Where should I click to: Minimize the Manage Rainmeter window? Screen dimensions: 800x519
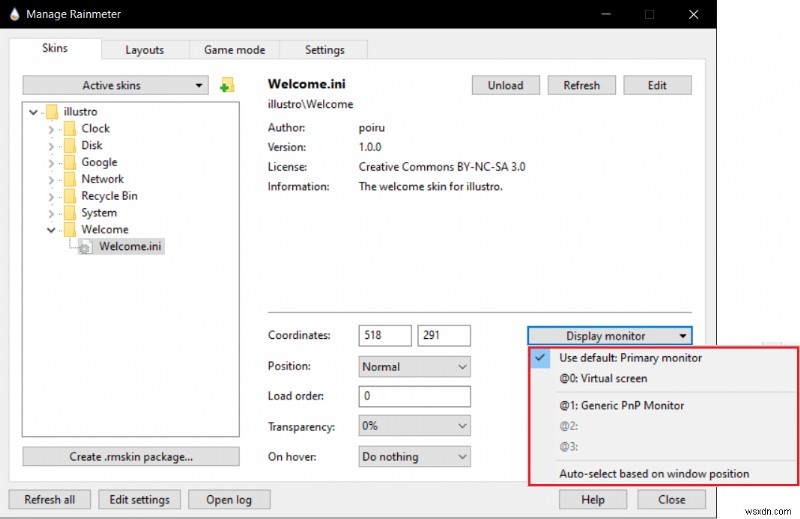606,14
